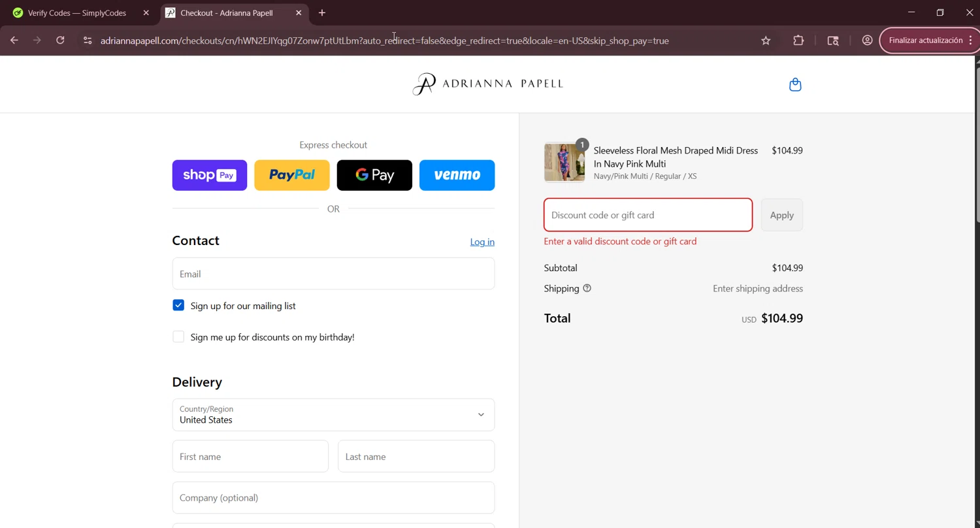Viewport: 980px width, 528px height.
Task: Reload the checkout page
Action: tap(60, 41)
